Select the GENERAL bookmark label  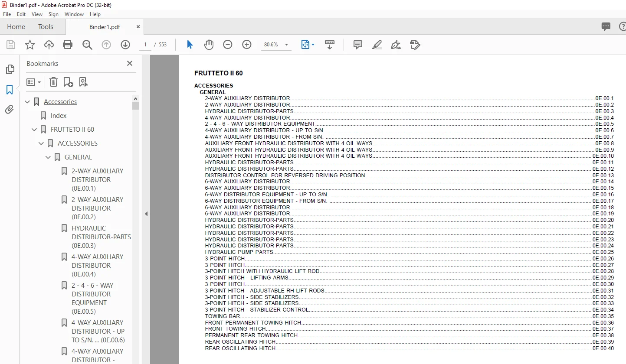79,157
